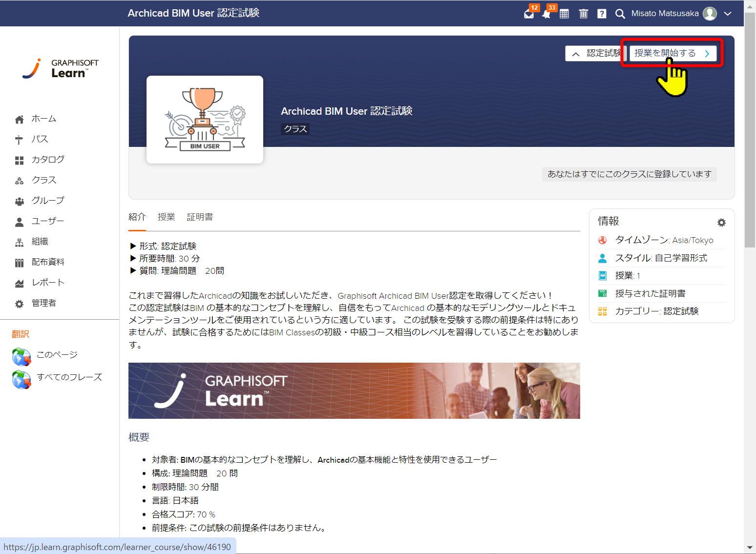Click the クラス label badge
The width and height of the screenshot is (756, 554).
click(x=295, y=129)
